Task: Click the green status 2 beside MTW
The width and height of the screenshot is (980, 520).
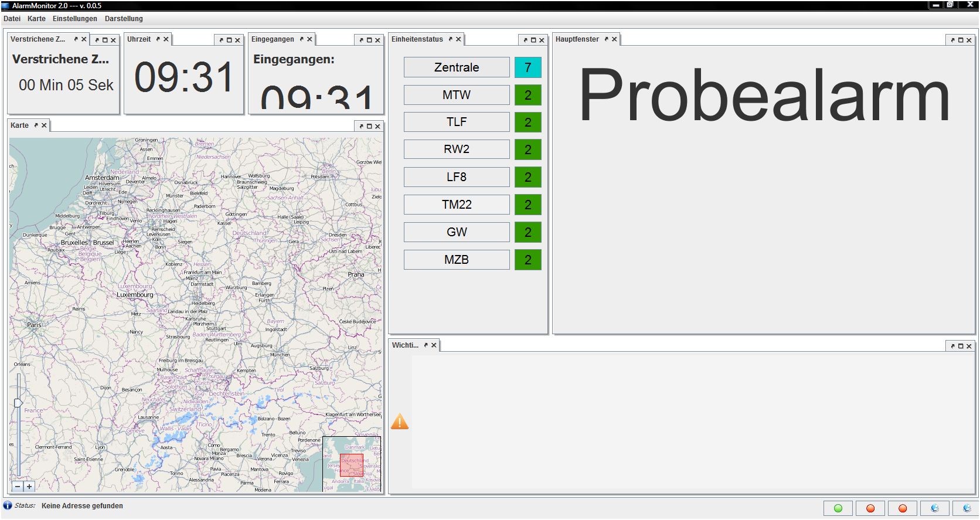Action: (528, 95)
